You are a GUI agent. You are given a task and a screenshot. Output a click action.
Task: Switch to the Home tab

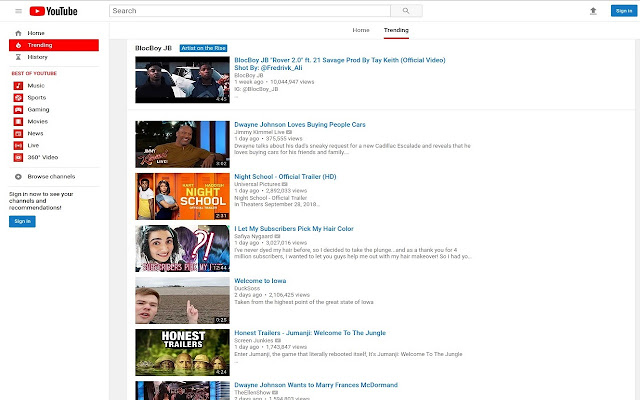(361, 30)
